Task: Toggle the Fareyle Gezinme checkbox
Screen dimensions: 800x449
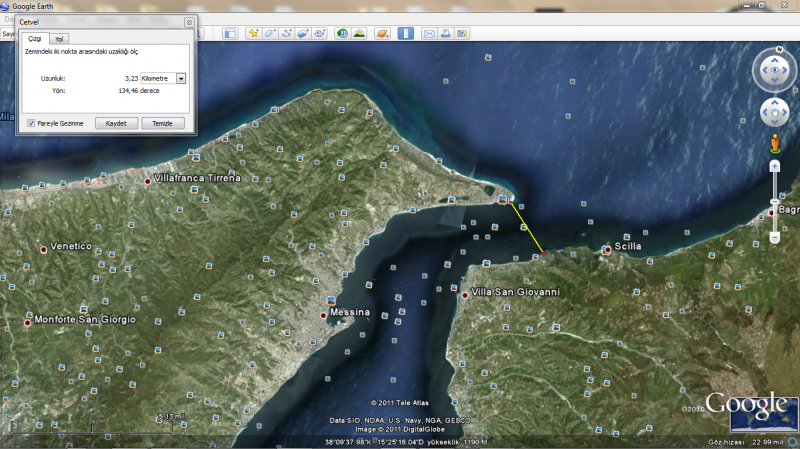Action: point(31,122)
